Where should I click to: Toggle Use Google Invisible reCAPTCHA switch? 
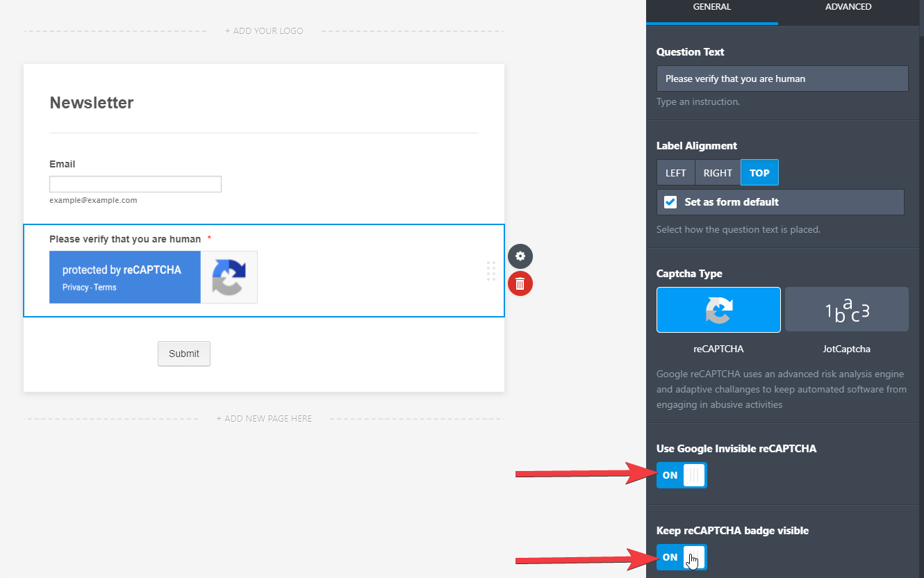pos(682,475)
